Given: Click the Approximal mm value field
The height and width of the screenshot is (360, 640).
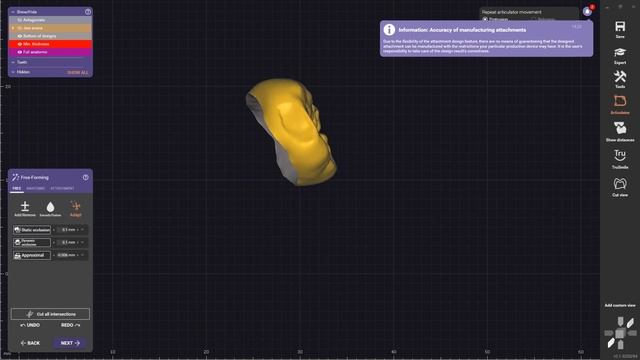Looking at the screenshot, I should pyautogui.click(x=66, y=255).
